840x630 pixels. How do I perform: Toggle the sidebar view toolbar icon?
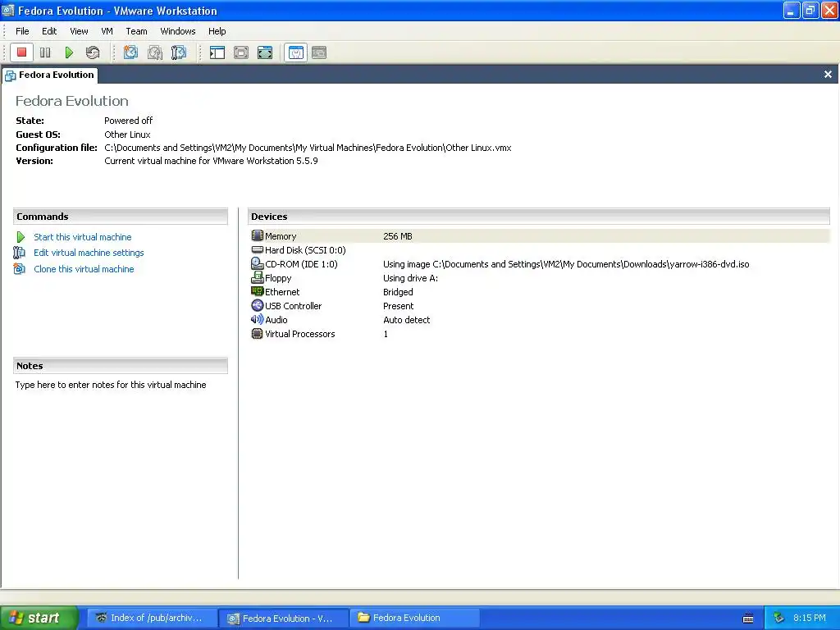[x=217, y=52]
